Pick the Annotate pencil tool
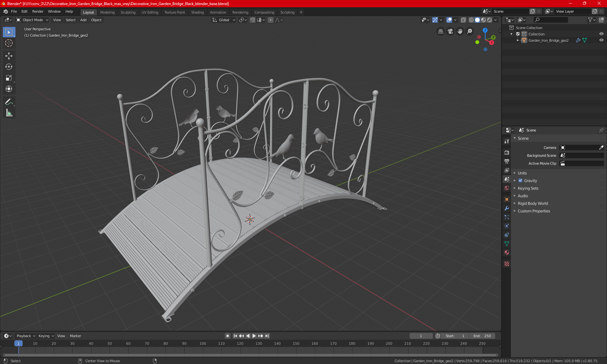 [x=9, y=102]
